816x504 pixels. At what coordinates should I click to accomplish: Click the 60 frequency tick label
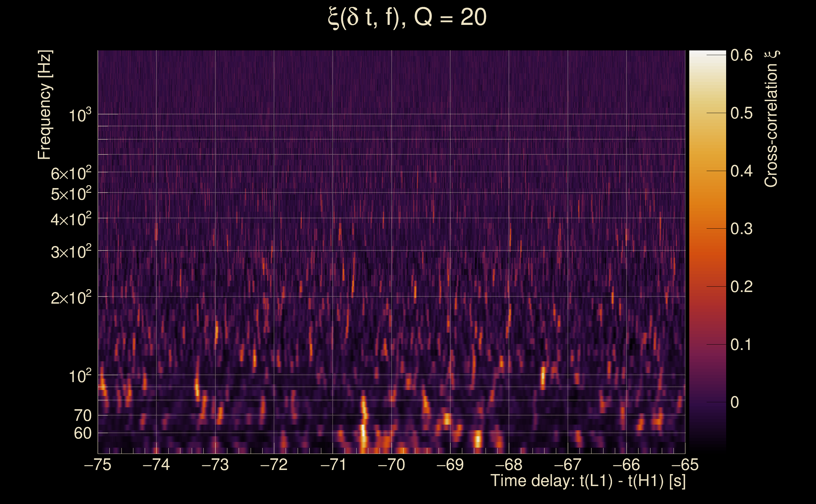tap(82, 433)
